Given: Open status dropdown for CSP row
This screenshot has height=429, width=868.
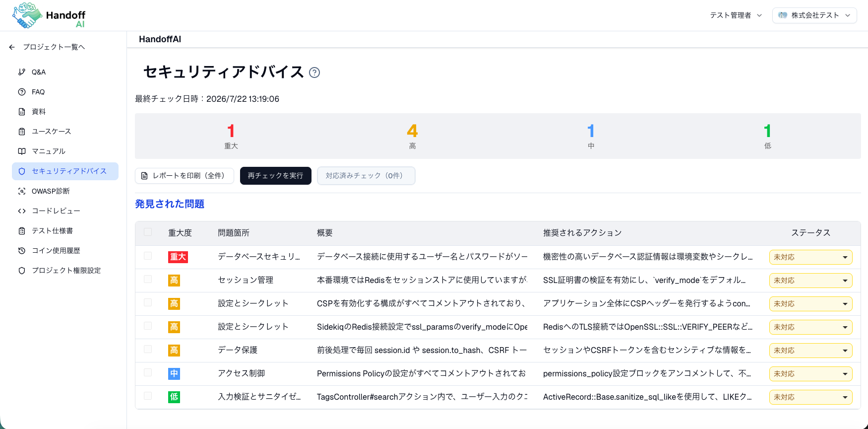Looking at the screenshot, I should point(810,304).
